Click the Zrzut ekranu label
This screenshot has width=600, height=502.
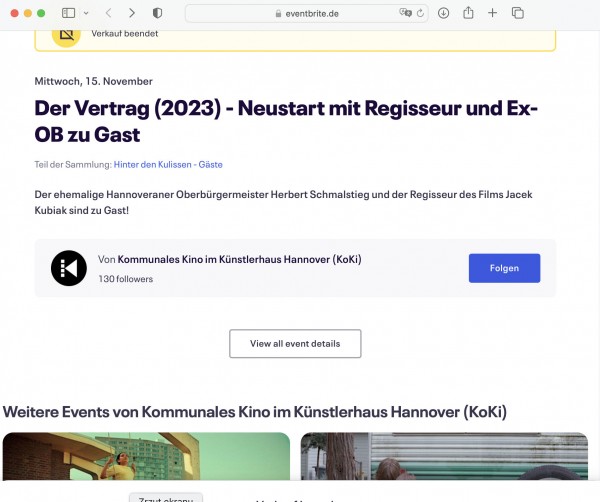pos(166,499)
